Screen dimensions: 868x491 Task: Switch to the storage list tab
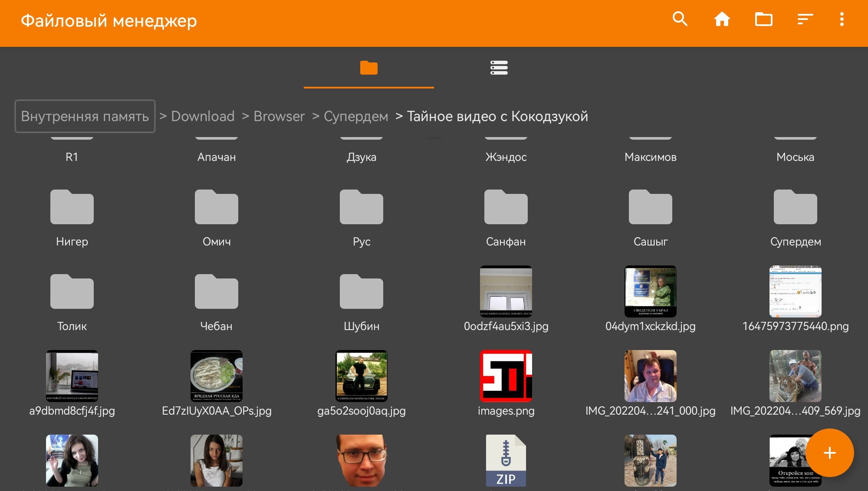[x=499, y=68]
